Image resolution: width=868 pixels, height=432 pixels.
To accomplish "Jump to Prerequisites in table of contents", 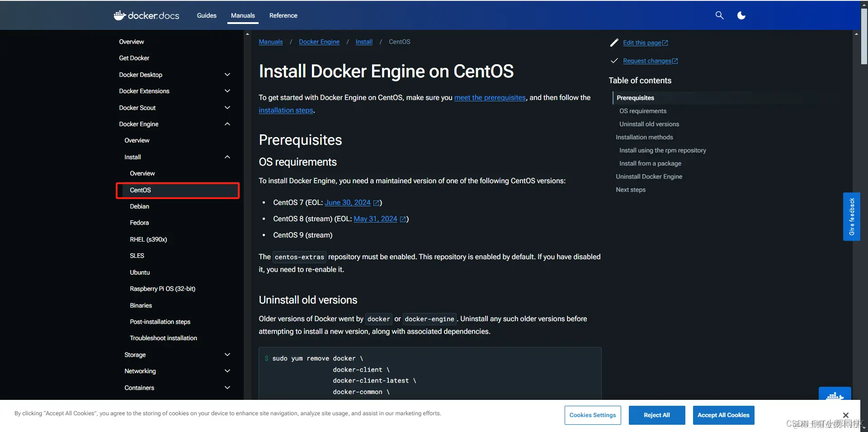I will [635, 98].
